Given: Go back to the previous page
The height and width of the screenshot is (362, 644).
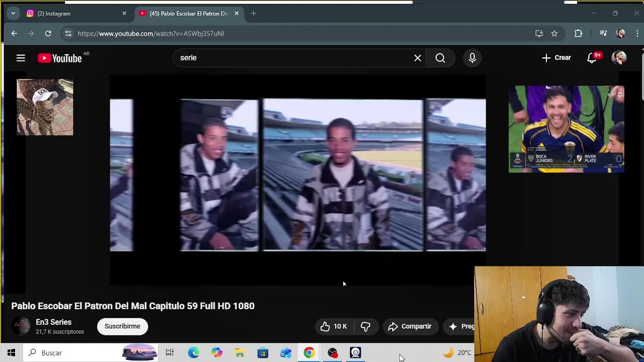Looking at the screenshot, I should point(14,34).
